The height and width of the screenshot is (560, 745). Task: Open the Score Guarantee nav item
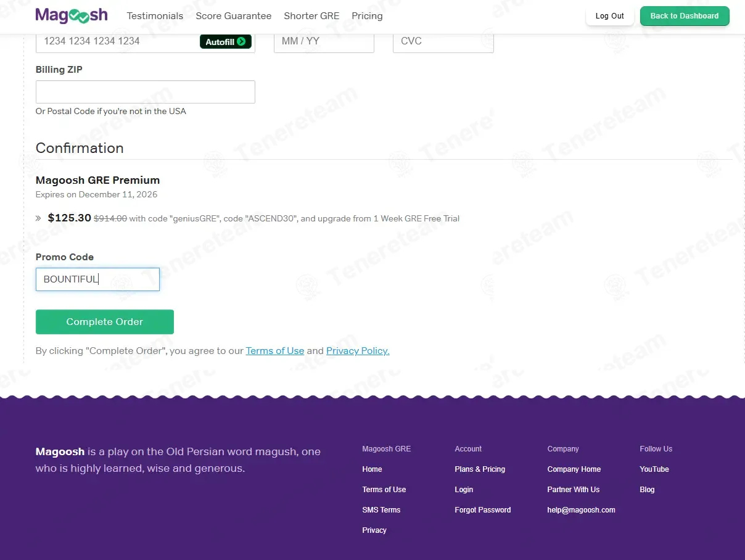pos(234,16)
